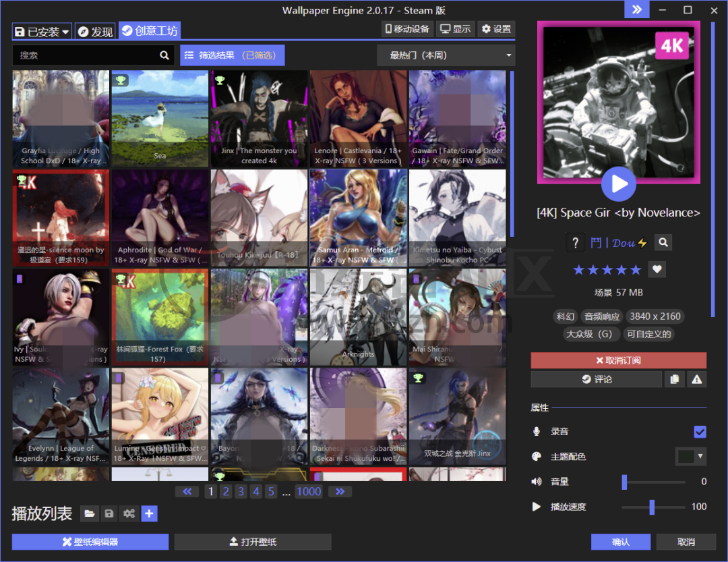The height and width of the screenshot is (562, 728).
Task: Click the 主题配色 palette icon
Action: [x=537, y=457]
